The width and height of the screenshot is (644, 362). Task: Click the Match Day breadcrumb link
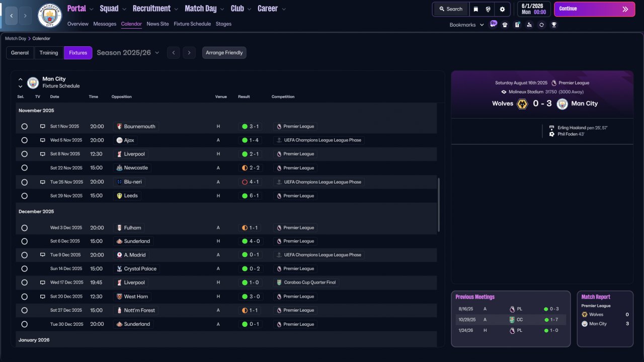(x=16, y=38)
